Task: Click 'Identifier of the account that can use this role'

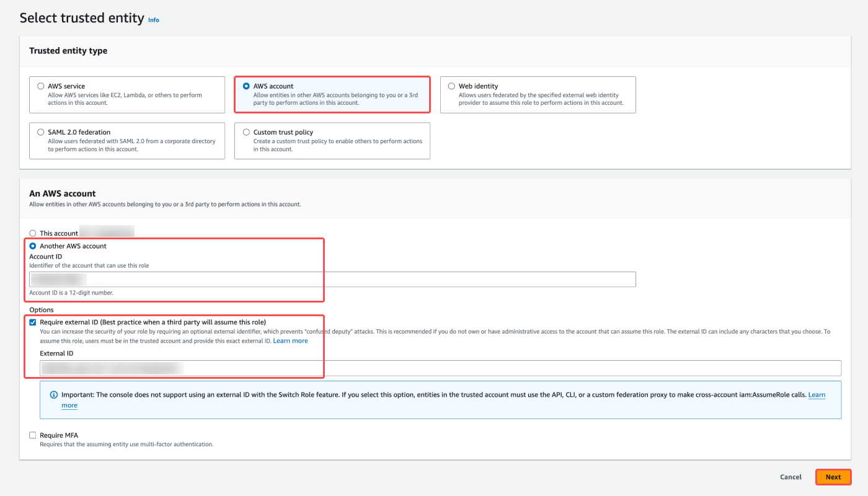Action: (x=89, y=265)
